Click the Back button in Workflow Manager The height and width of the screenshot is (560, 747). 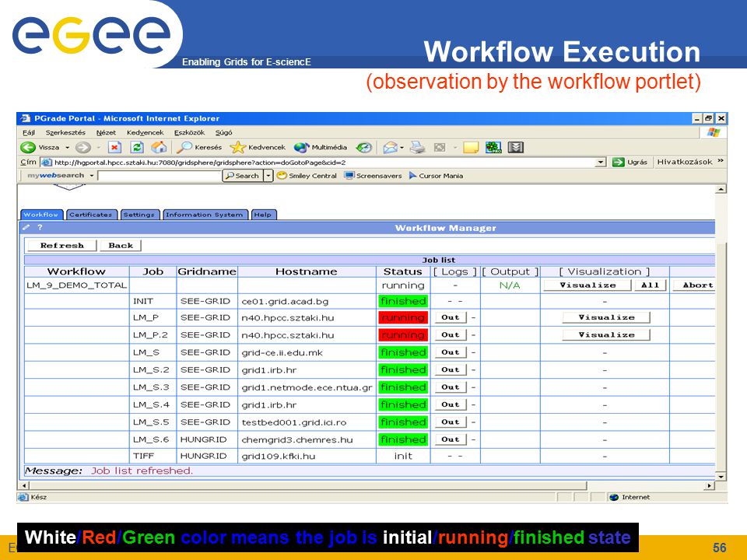[x=121, y=245]
